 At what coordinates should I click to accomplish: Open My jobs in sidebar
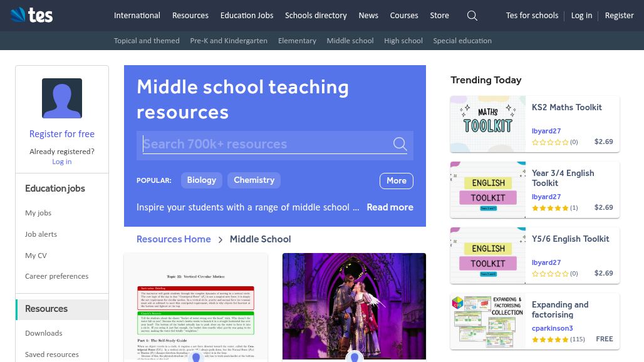(38, 213)
